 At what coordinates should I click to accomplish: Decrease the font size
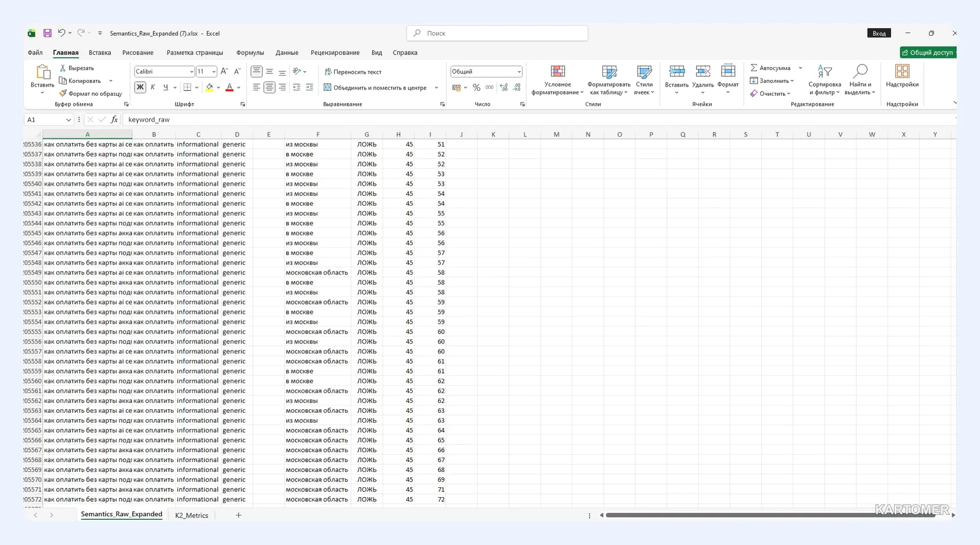click(x=238, y=71)
